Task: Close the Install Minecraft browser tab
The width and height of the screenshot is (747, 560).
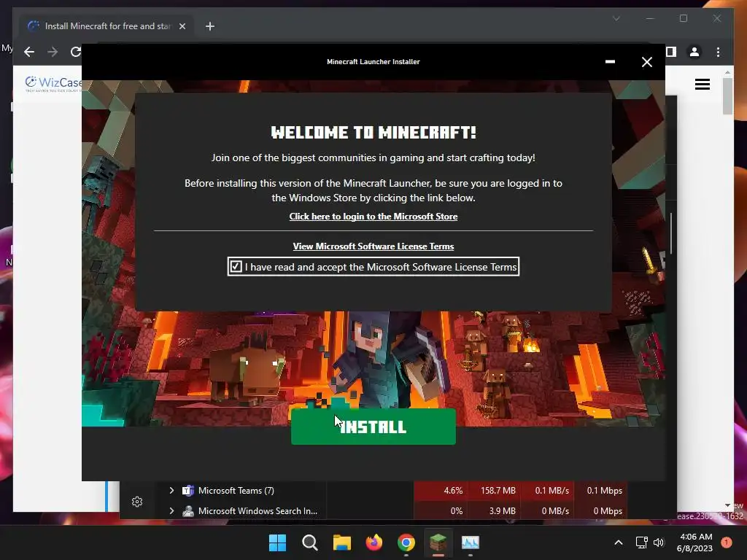Action: pyautogui.click(x=182, y=26)
